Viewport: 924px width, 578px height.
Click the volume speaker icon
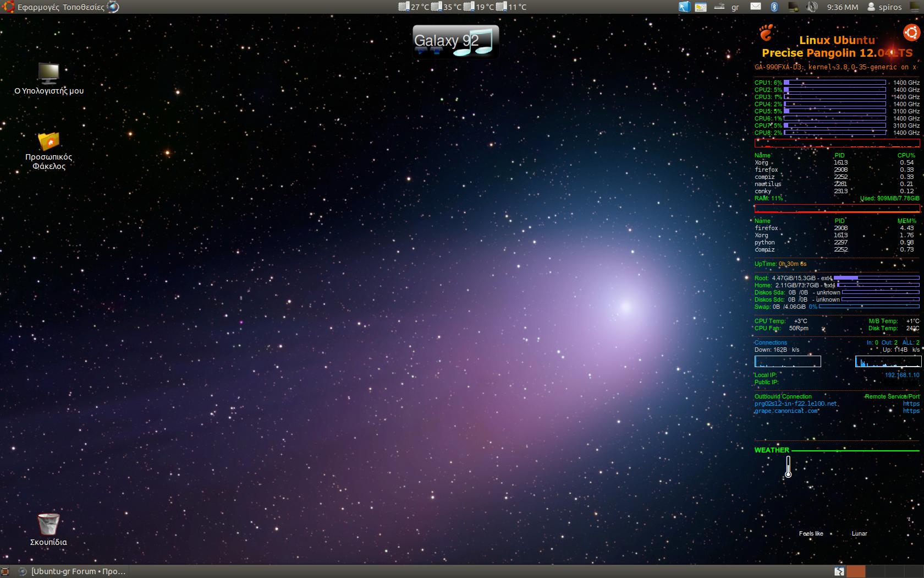812,7
